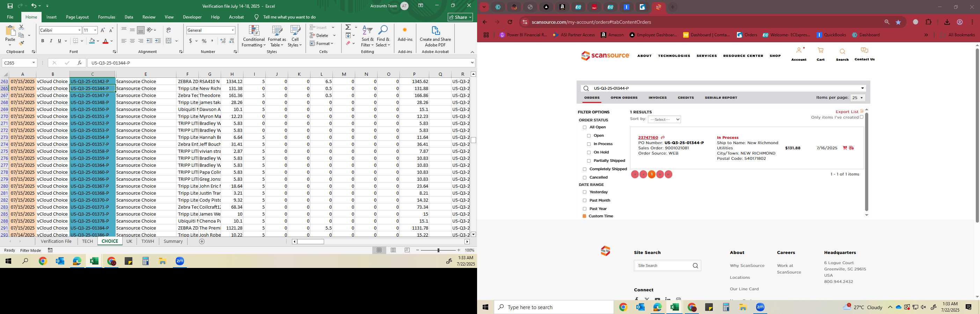980x314 pixels.
Task: Bookmark this page star icon
Action: [898, 22]
